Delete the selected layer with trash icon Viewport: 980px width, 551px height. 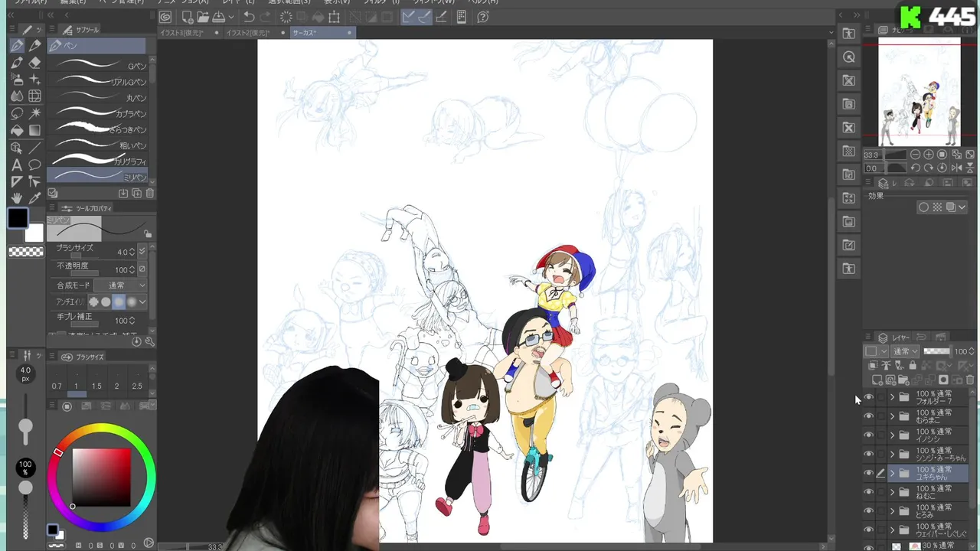pos(970,380)
